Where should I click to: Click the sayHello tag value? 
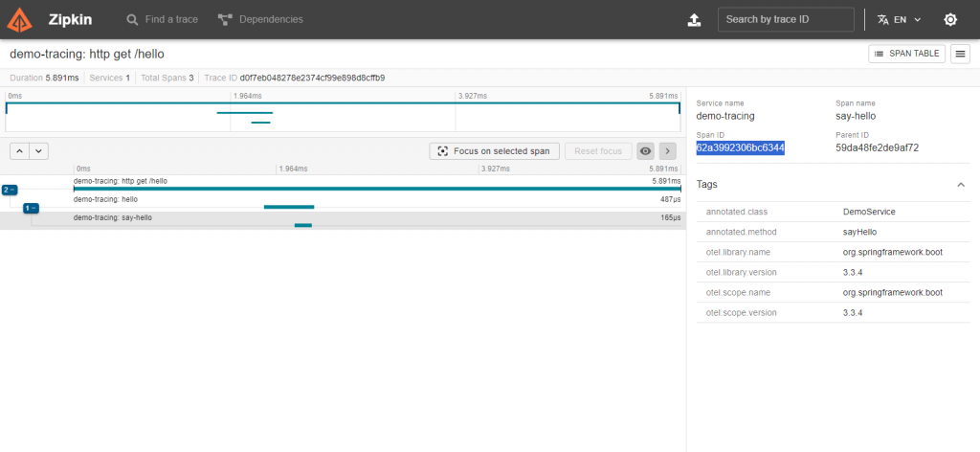coord(860,232)
